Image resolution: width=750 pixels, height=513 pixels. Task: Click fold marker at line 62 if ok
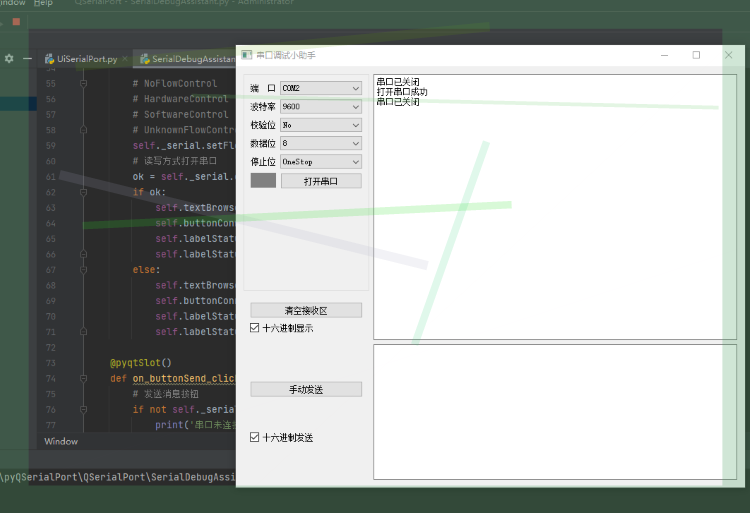coord(83,192)
